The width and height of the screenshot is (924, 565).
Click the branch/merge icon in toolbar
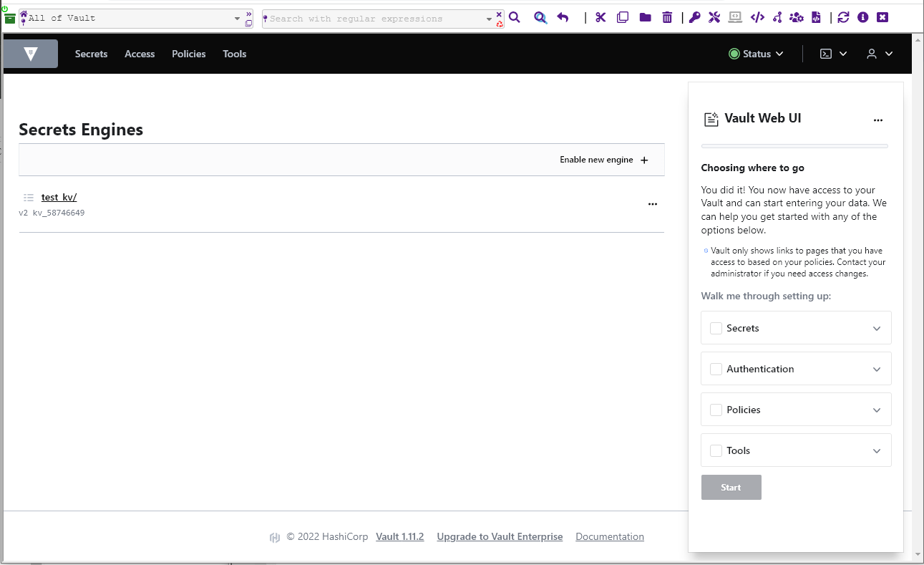pyautogui.click(x=777, y=17)
